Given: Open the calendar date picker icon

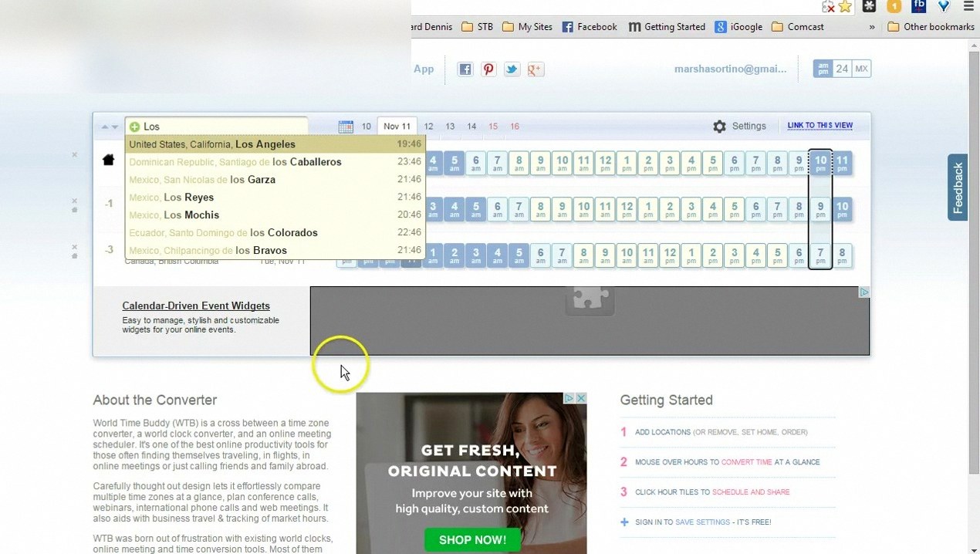Looking at the screenshot, I should (346, 127).
